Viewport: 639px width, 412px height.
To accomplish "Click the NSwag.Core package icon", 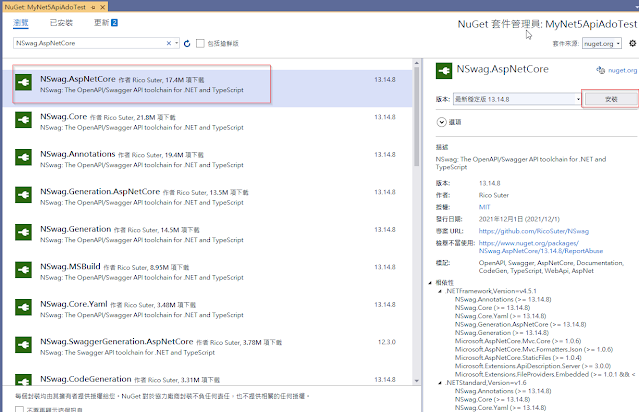I will tap(23, 120).
